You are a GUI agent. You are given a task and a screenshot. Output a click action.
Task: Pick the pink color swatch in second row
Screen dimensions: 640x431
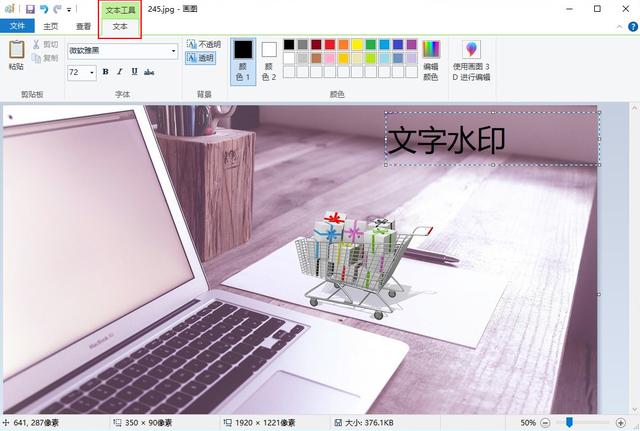tap(330, 58)
